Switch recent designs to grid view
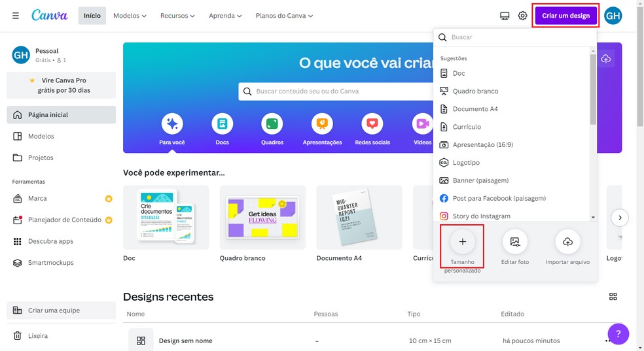 613,297
